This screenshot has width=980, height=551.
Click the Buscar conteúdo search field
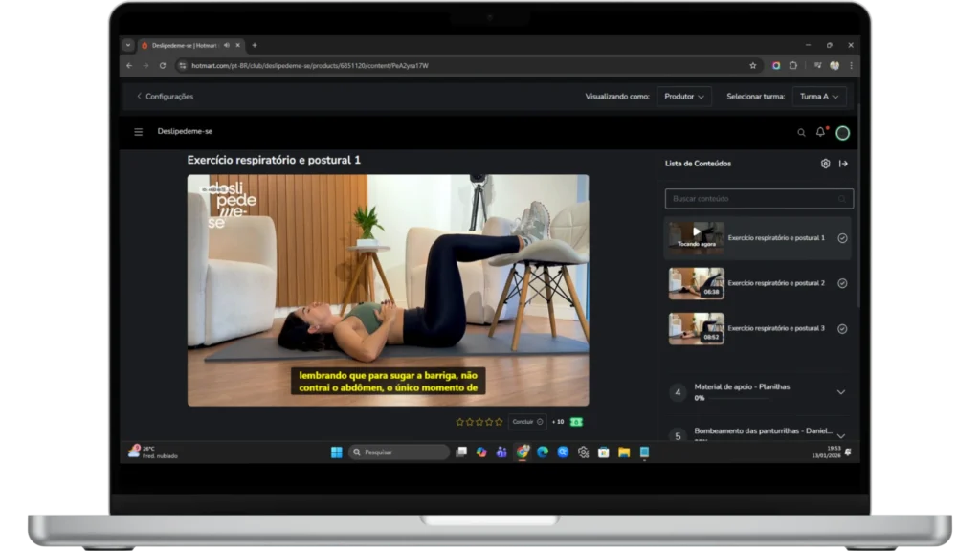tap(751, 199)
